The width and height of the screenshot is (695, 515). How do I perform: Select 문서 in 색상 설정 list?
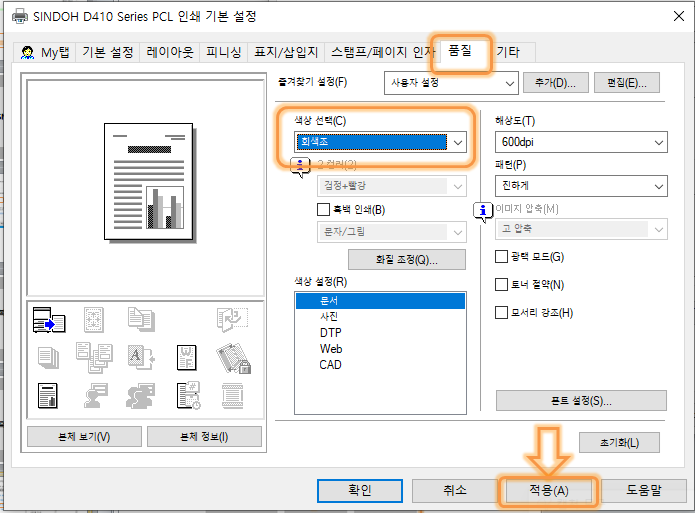point(380,301)
